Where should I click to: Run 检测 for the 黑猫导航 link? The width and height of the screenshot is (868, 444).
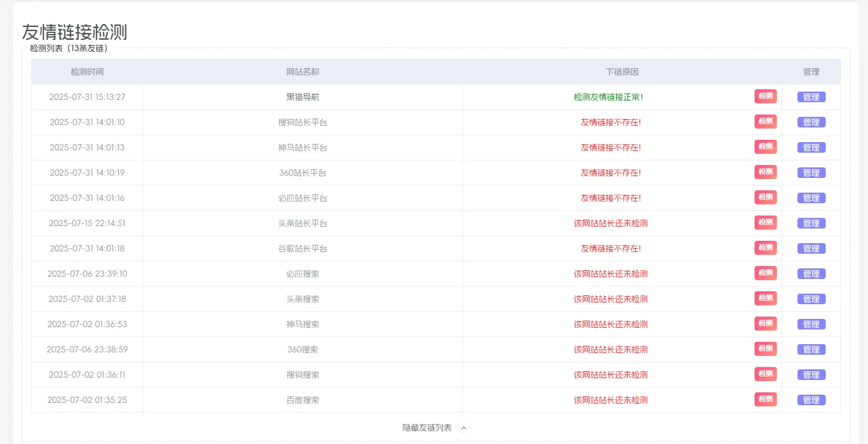(765, 96)
